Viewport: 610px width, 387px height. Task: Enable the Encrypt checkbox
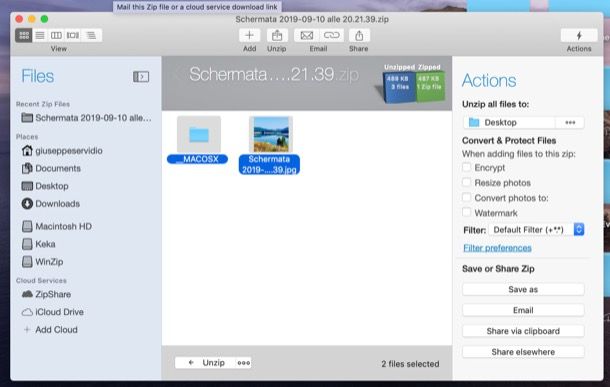pos(466,167)
